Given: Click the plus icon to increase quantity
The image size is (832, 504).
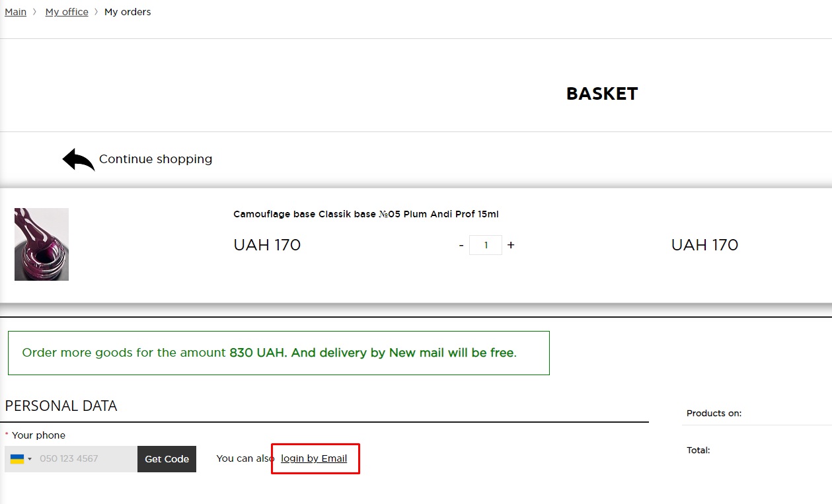Looking at the screenshot, I should (511, 245).
